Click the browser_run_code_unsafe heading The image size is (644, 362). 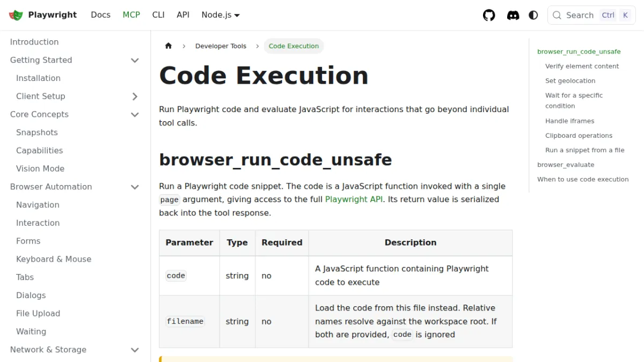(275, 160)
